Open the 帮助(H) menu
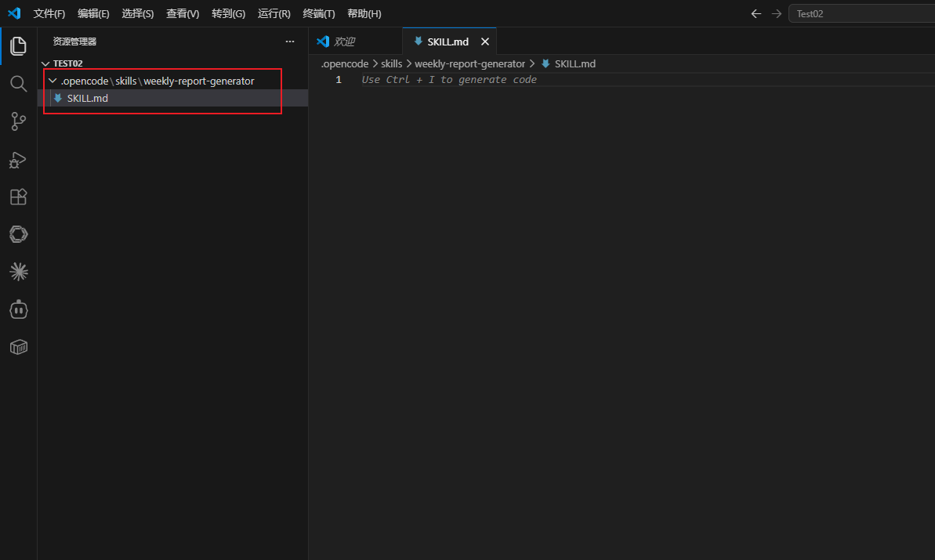 [x=364, y=13]
